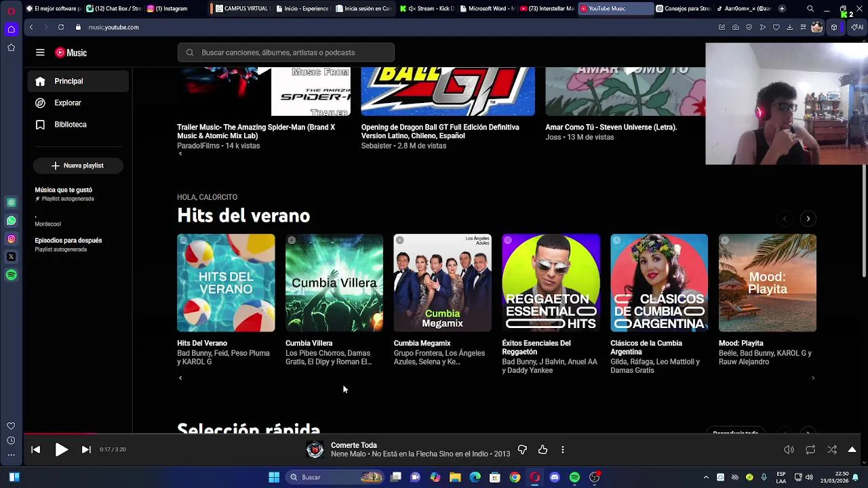Open Hits Del Verano playlist thumbnail
This screenshot has width=868, height=488.
226,283
